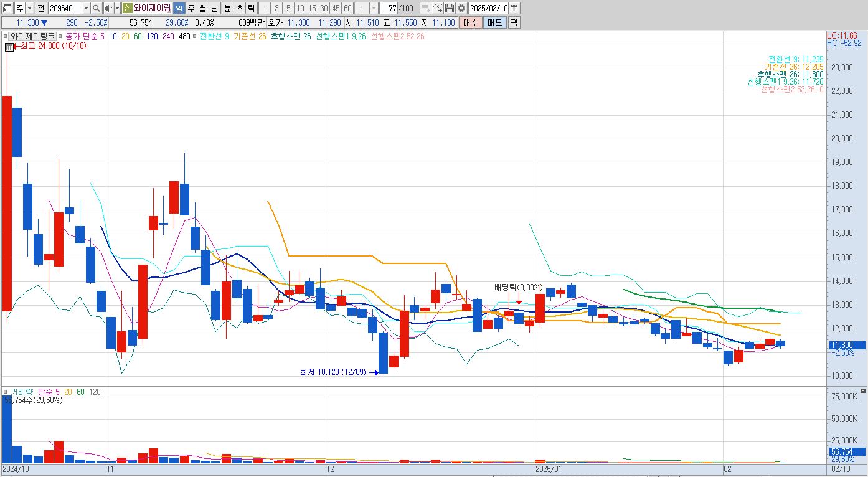Image resolution: width=868 pixels, height=477 pixels.
Task: Switch to the 주 weekly period
Action: click(191, 8)
